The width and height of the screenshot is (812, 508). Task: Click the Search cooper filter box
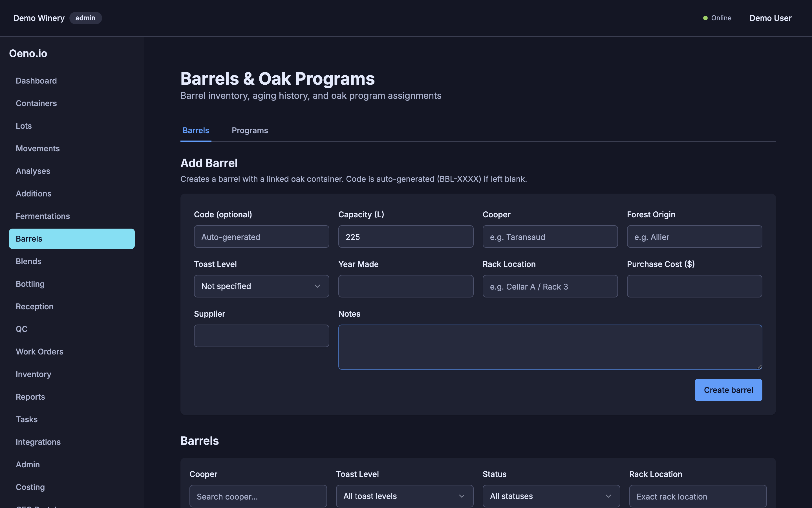(x=258, y=496)
